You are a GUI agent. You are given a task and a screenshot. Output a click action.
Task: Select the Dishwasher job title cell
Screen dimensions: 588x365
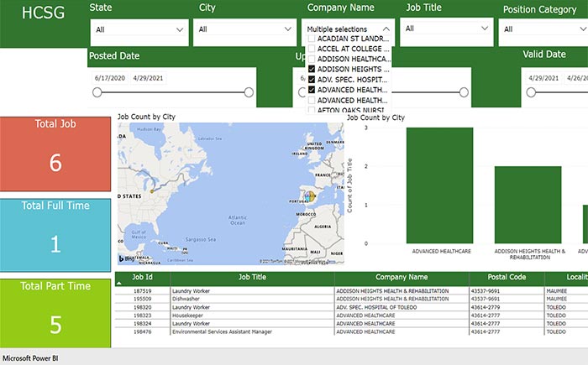[252, 299]
